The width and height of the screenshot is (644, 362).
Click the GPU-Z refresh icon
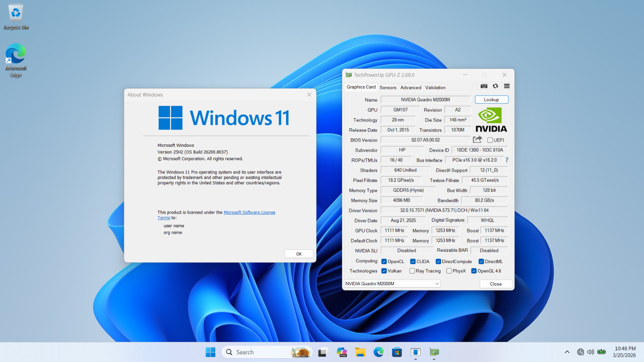pos(495,86)
